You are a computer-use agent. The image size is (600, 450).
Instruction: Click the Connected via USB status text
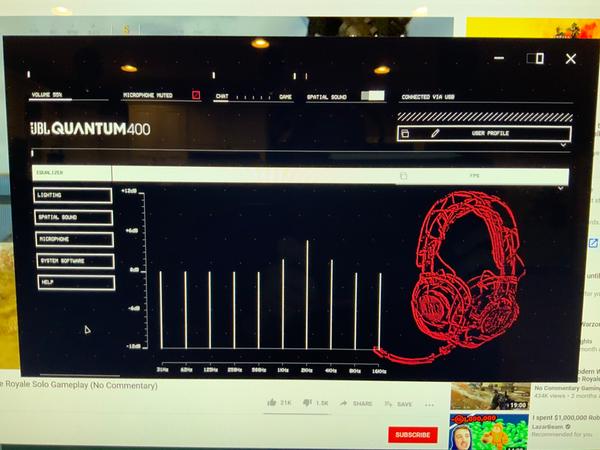(x=428, y=97)
